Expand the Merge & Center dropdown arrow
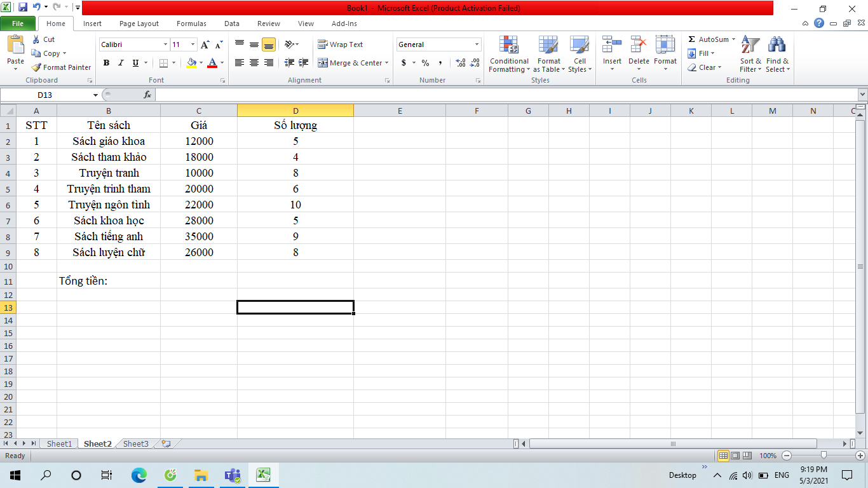The width and height of the screenshot is (868, 488). [387, 63]
